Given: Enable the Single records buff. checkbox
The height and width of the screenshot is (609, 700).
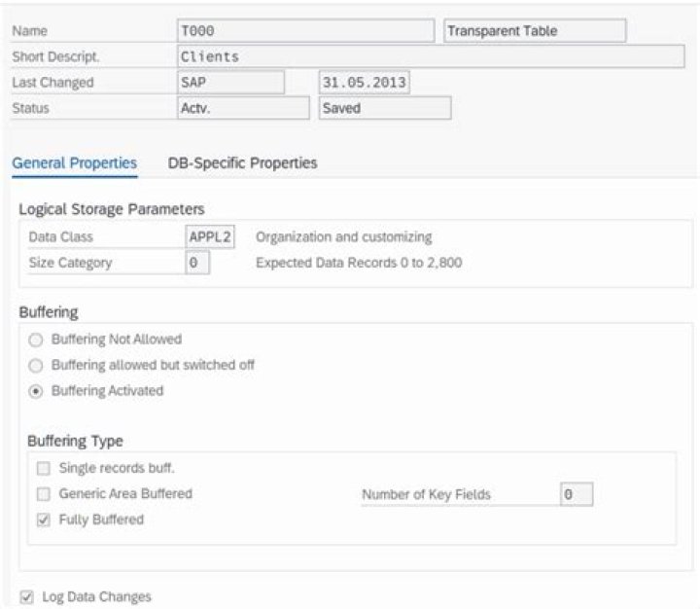Looking at the screenshot, I should click(x=43, y=468).
